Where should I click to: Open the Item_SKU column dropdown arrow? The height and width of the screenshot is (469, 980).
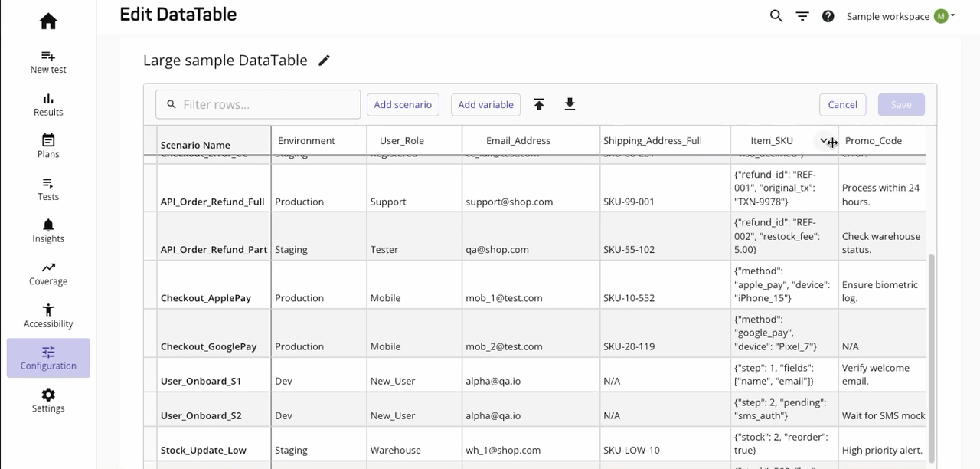click(822, 141)
